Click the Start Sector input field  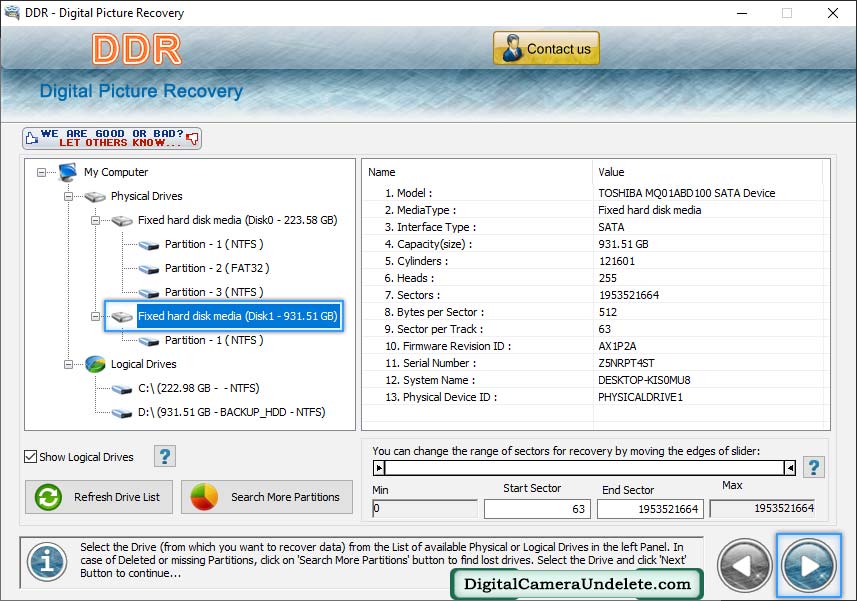pos(537,509)
